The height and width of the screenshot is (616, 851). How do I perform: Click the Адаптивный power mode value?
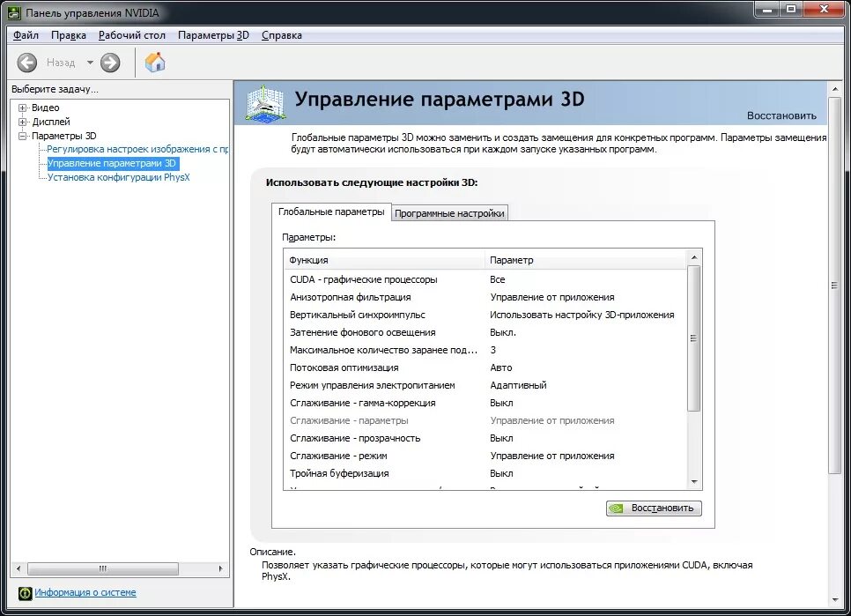518,385
